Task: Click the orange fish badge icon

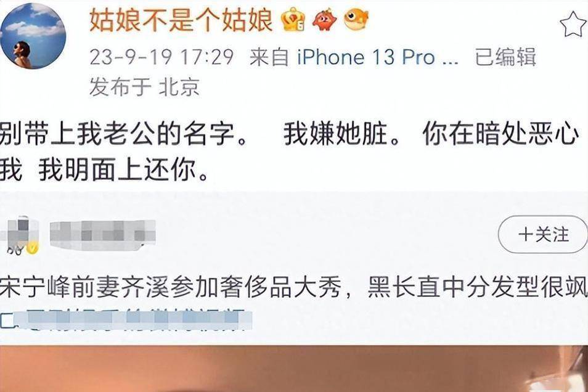Action: [x=356, y=20]
